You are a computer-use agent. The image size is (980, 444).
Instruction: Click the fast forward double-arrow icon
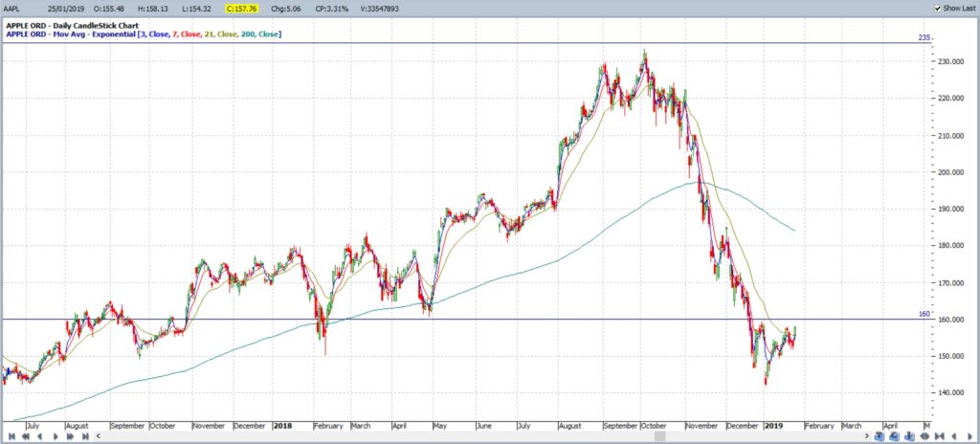click(x=70, y=436)
